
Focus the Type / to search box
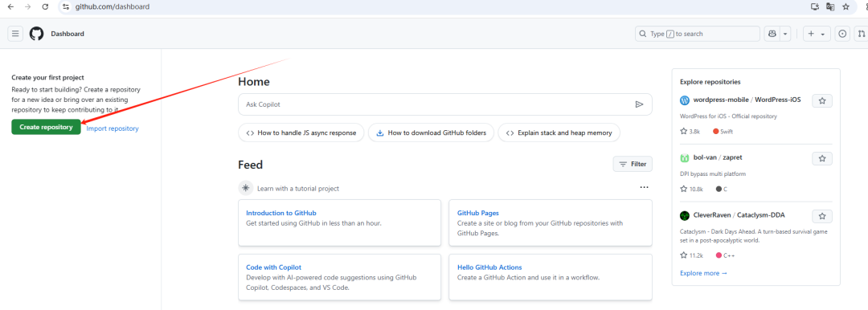point(698,34)
